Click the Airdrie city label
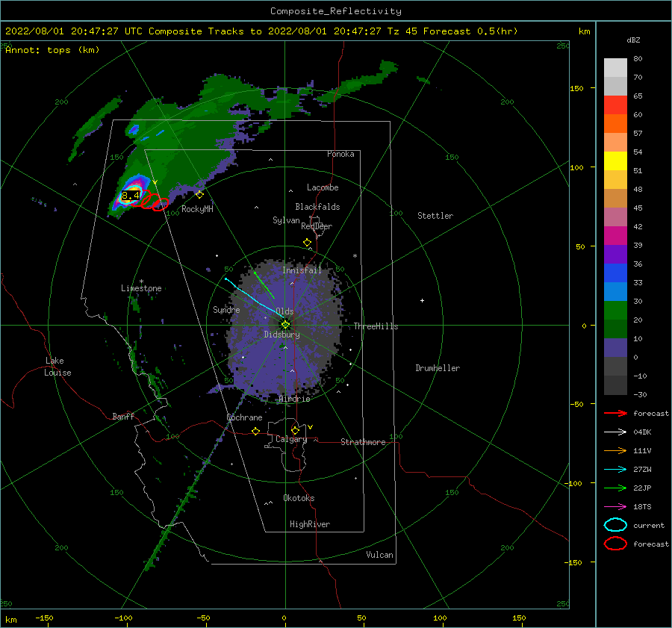672x628 pixels. [294, 399]
